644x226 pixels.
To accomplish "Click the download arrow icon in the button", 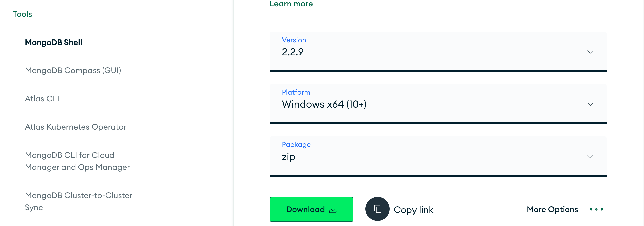I will pos(333,209).
